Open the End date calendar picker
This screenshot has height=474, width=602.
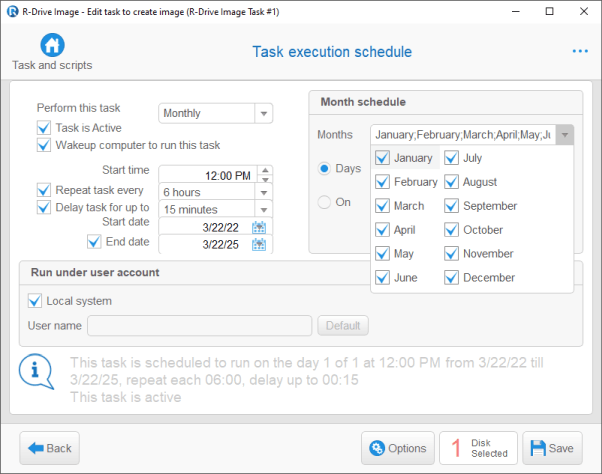click(x=259, y=244)
